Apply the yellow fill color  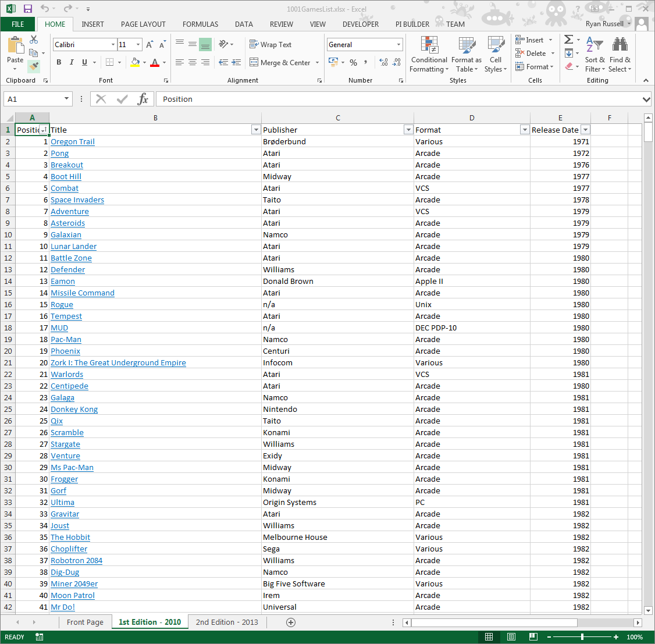tap(135, 62)
